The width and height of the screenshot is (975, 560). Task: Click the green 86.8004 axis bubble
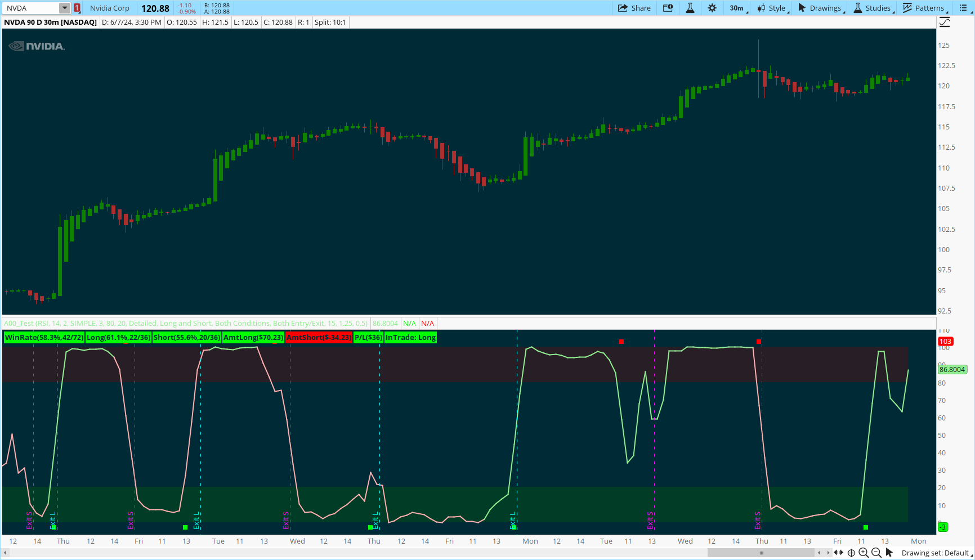952,369
